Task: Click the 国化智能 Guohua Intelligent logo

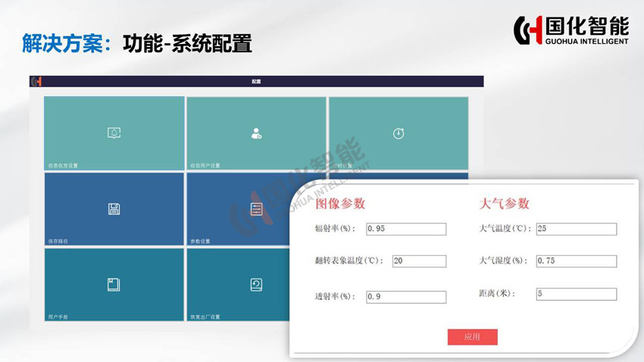Action: point(571,30)
